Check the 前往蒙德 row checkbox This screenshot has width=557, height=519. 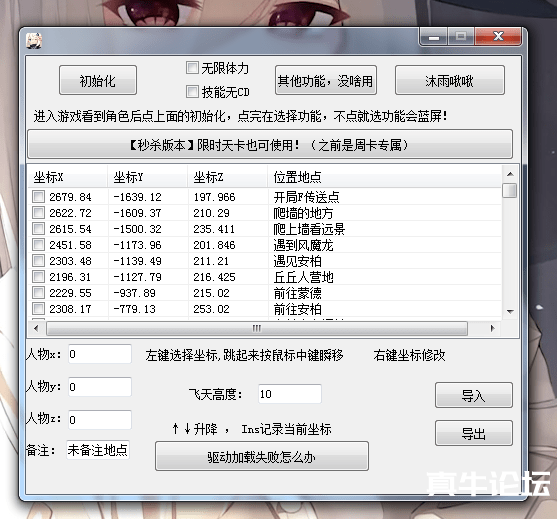(x=38, y=292)
